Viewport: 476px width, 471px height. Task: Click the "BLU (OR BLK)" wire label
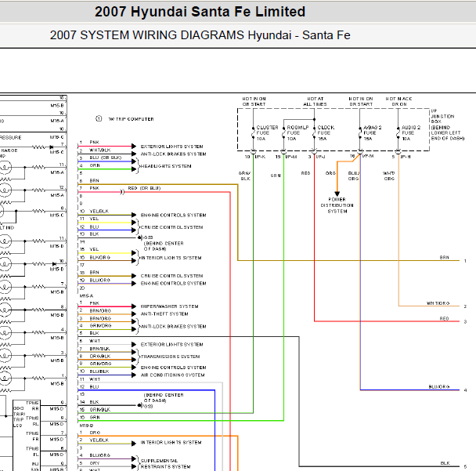(x=106, y=158)
